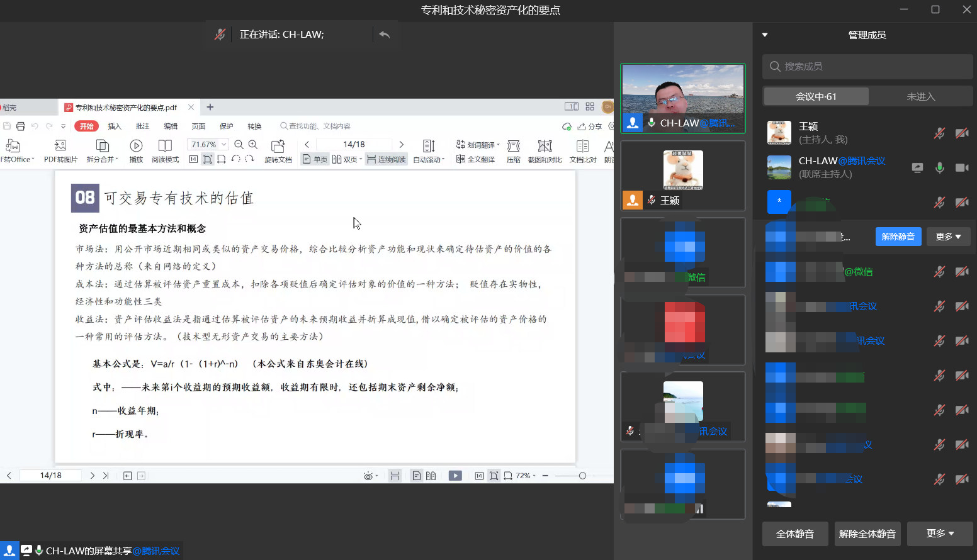Viewport: 977px width, 560px height.
Task: Enable 单页 single page view
Action: pos(315,159)
